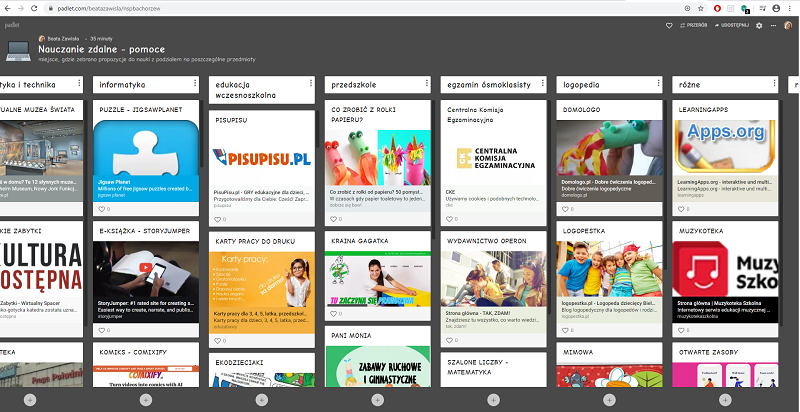Add a post under the przedszkole column
The width and height of the screenshot is (800, 412).
point(378,400)
